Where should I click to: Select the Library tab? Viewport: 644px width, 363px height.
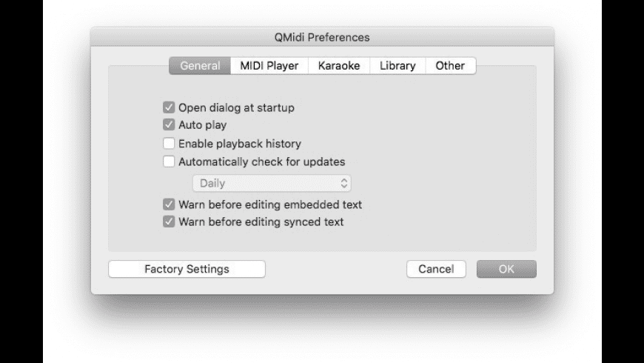398,66
